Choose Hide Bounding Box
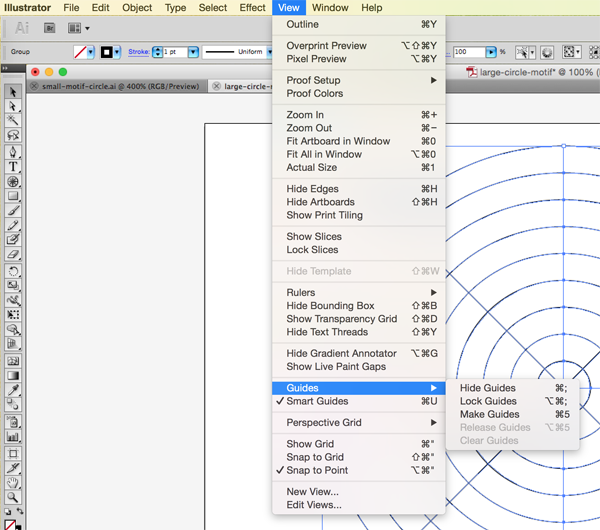This screenshot has height=530, width=600. click(x=359, y=306)
